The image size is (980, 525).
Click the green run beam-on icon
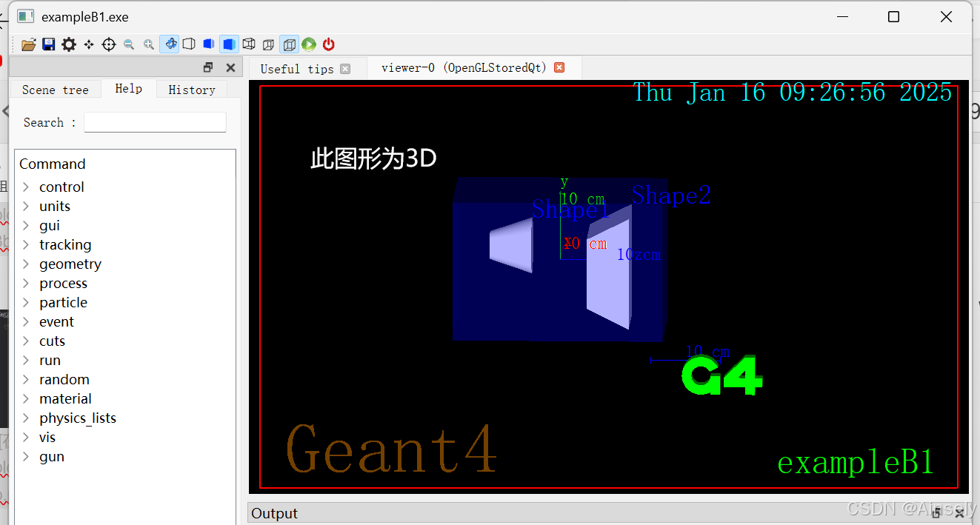pos(309,44)
